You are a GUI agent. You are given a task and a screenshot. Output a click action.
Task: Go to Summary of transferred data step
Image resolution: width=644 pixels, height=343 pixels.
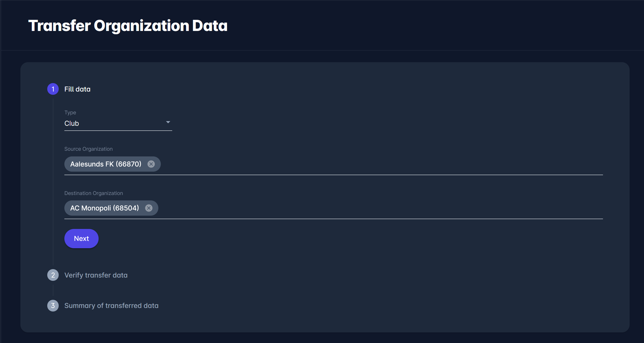tap(111, 306)
